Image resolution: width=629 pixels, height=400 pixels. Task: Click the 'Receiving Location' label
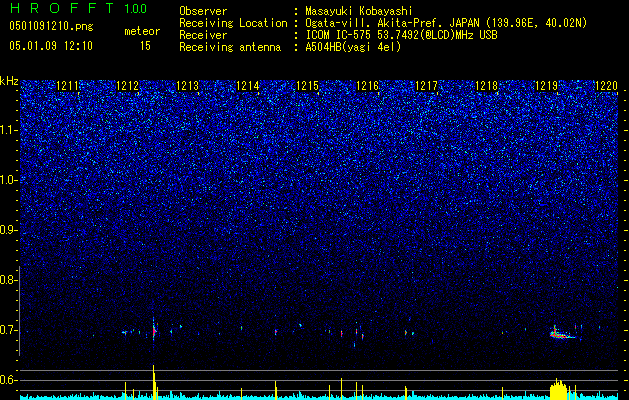coord(233,23)
